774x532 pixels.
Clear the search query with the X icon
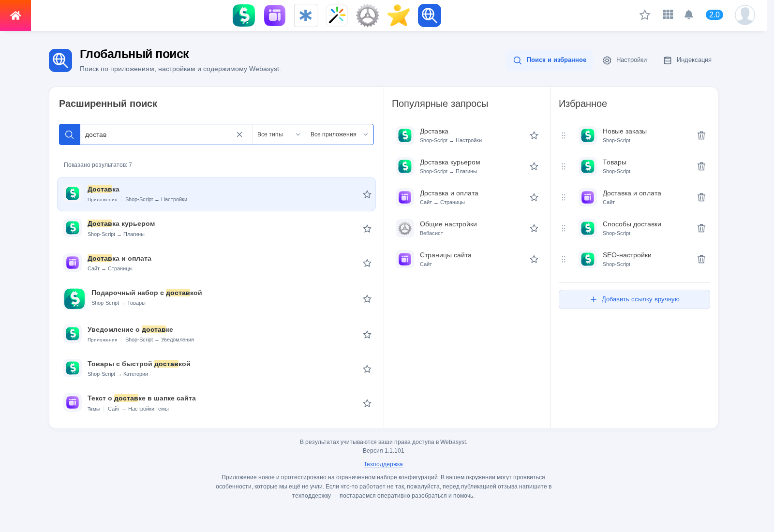tap(239, 134)
